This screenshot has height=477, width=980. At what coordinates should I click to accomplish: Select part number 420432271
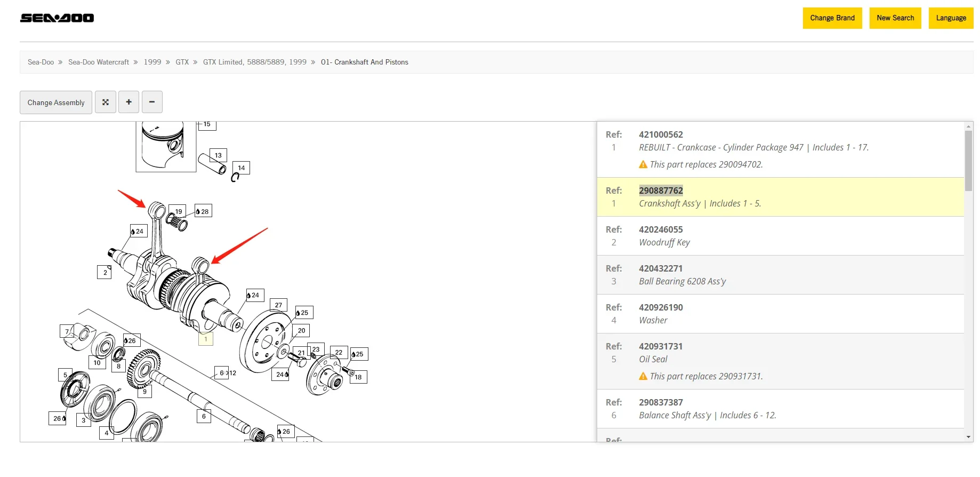(x=661, y=268)
